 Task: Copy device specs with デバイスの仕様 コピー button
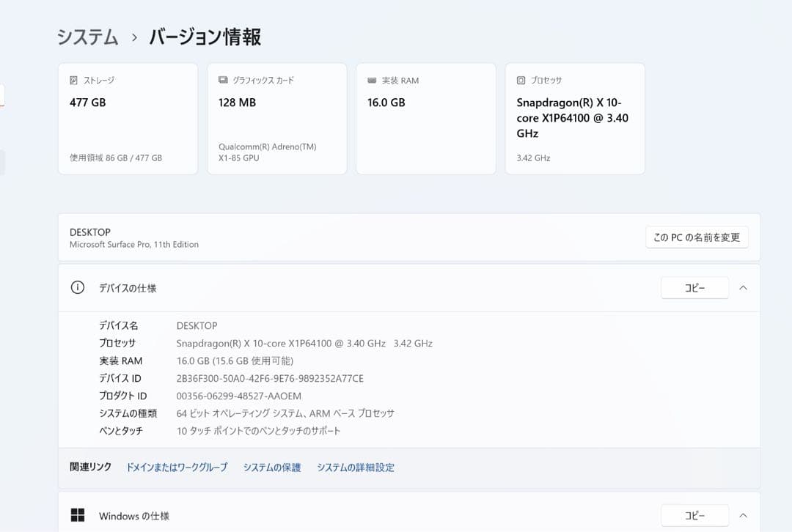coord(694,287)
